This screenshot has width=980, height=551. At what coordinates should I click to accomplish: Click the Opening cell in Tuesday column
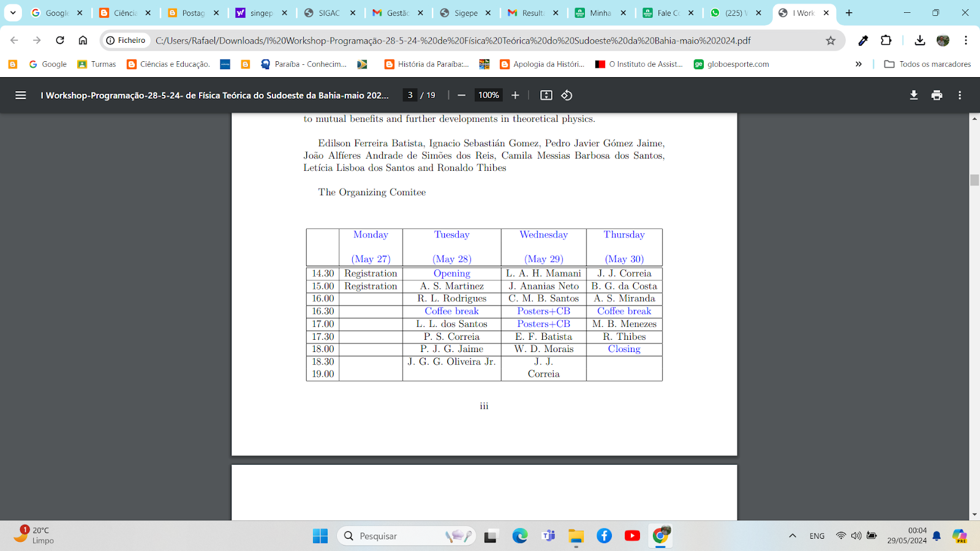[452, 274]
